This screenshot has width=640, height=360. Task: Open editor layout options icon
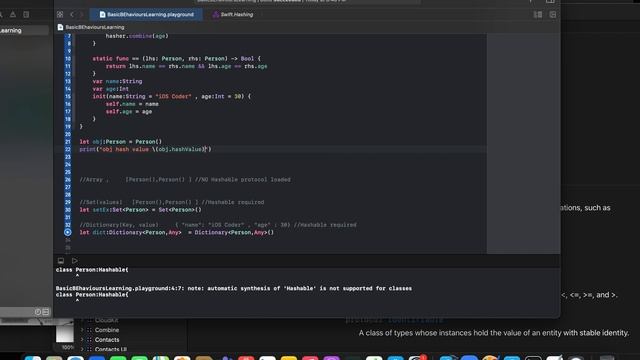point(538,14)
